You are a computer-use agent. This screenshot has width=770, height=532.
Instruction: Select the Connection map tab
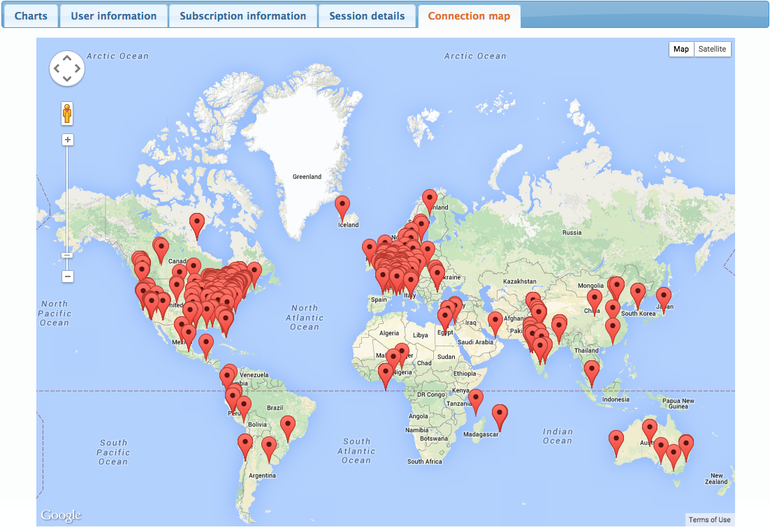coord(469,15)
